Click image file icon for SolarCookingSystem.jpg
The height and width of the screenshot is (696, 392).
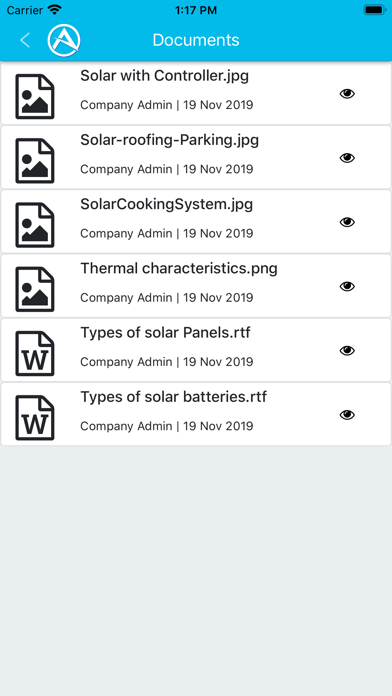coord(35,225)
